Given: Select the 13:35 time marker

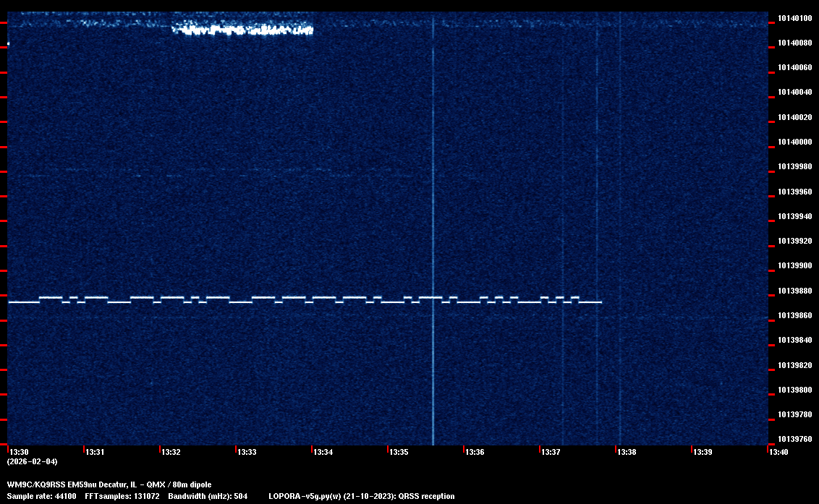Looking at the screenshot, I should tap(399, 452).
